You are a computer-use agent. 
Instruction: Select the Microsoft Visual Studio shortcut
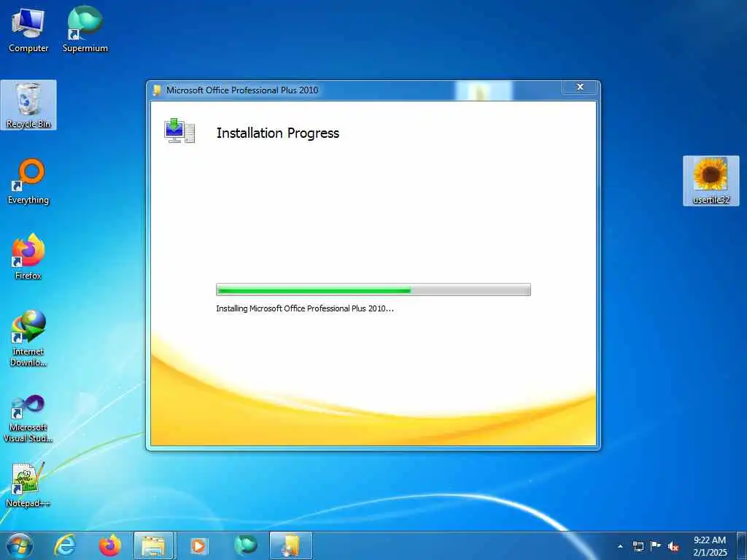(x=28, y=419)
